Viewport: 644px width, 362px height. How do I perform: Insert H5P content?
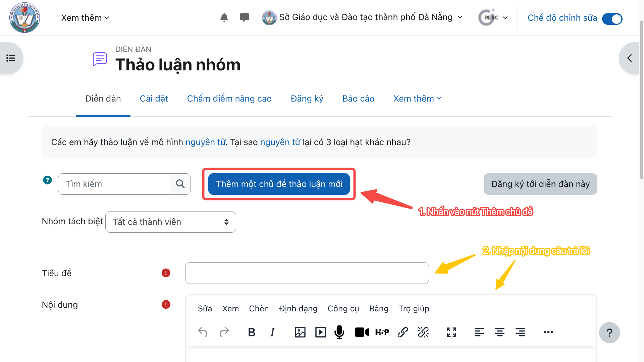coord(382,332)
